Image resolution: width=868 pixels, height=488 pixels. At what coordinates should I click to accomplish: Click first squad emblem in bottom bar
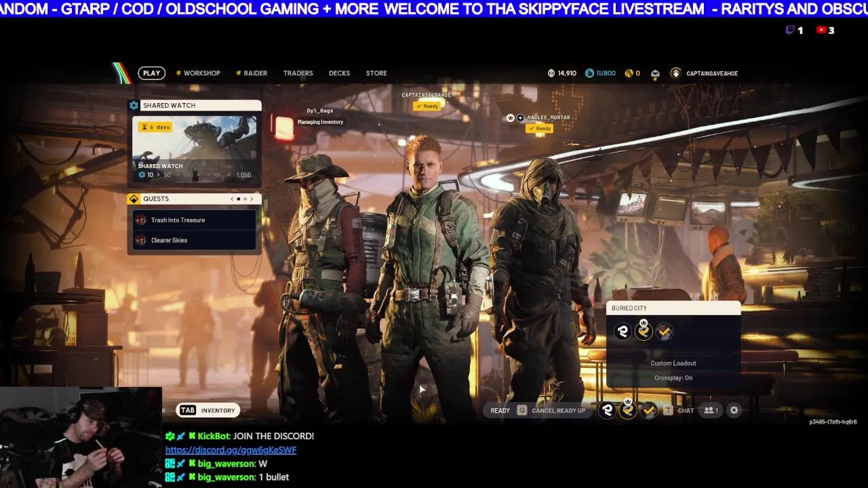(608, 410)
